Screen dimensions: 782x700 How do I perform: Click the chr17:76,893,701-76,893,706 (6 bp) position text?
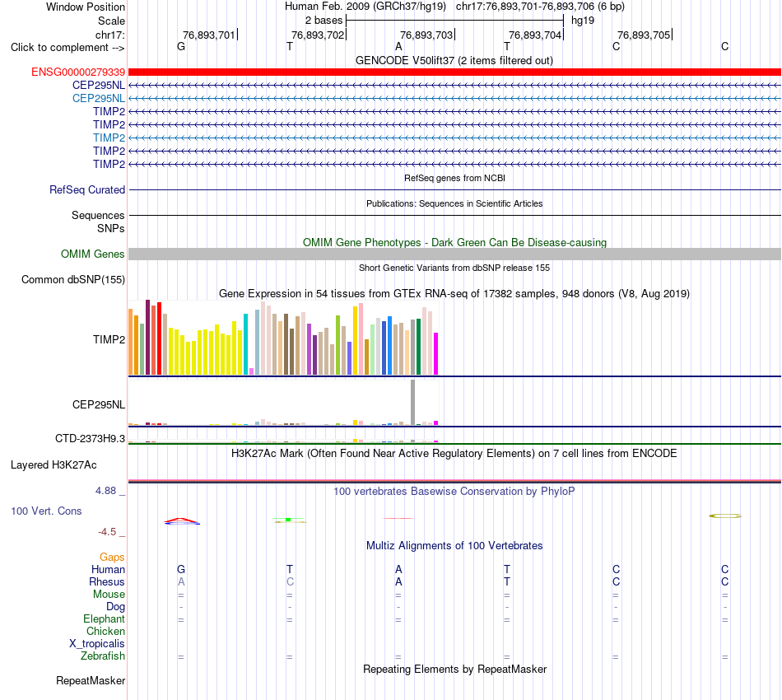click(x=540, y=7)
